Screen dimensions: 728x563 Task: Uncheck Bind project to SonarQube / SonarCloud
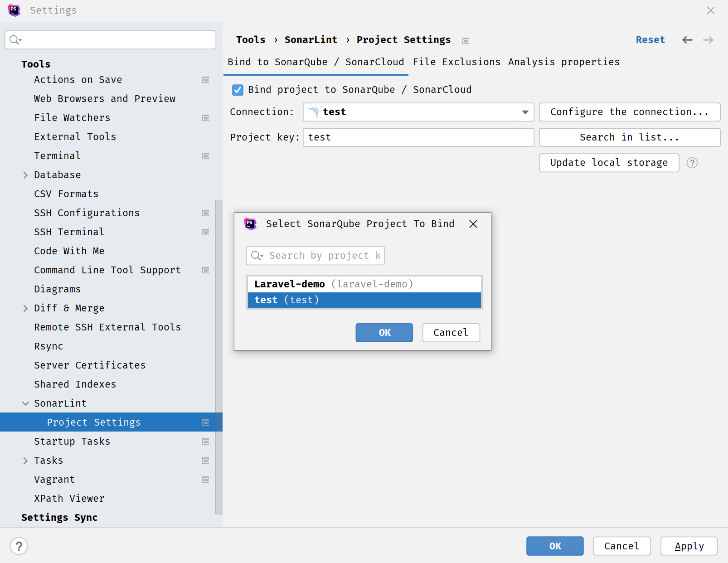pyautogui.click(x=238, y=90)
